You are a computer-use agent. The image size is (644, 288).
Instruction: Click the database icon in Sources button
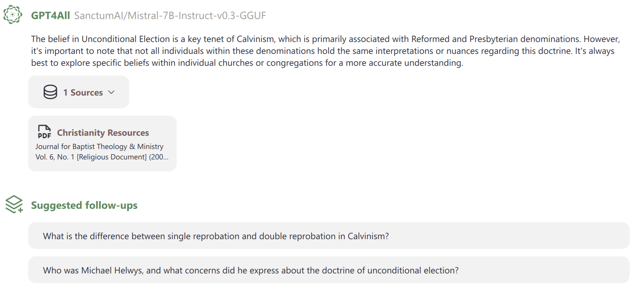coord(50,92)
